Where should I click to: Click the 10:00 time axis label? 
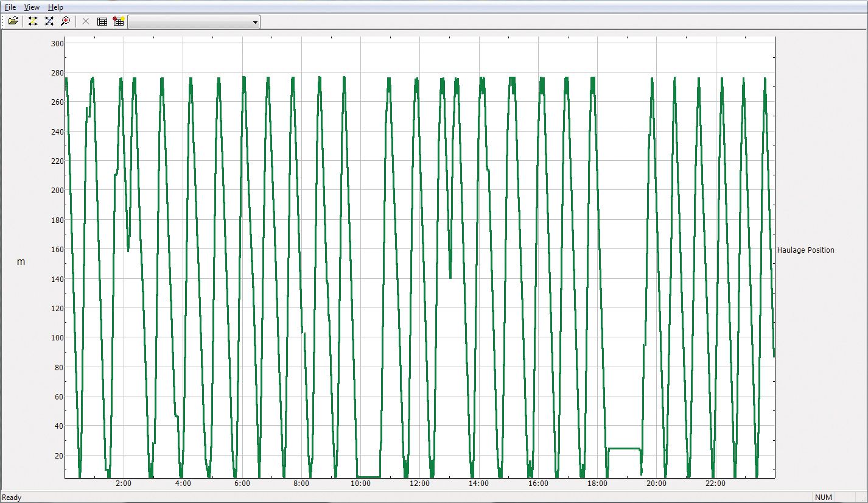360,484
